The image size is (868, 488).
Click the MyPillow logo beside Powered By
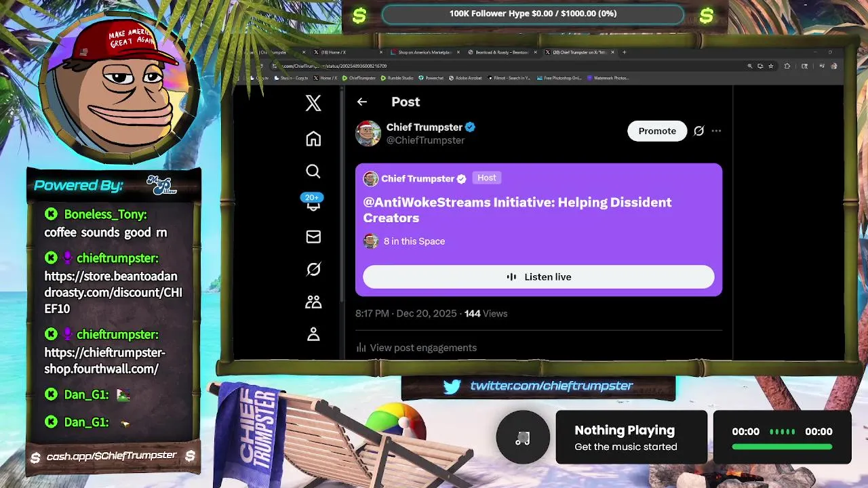161,184
